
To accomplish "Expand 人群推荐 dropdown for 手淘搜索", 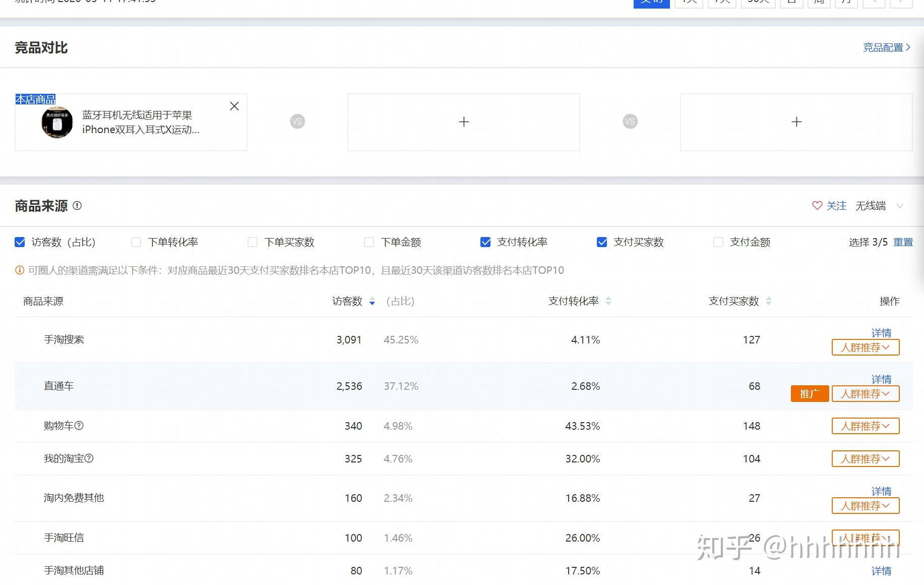I will click(865, 347).
